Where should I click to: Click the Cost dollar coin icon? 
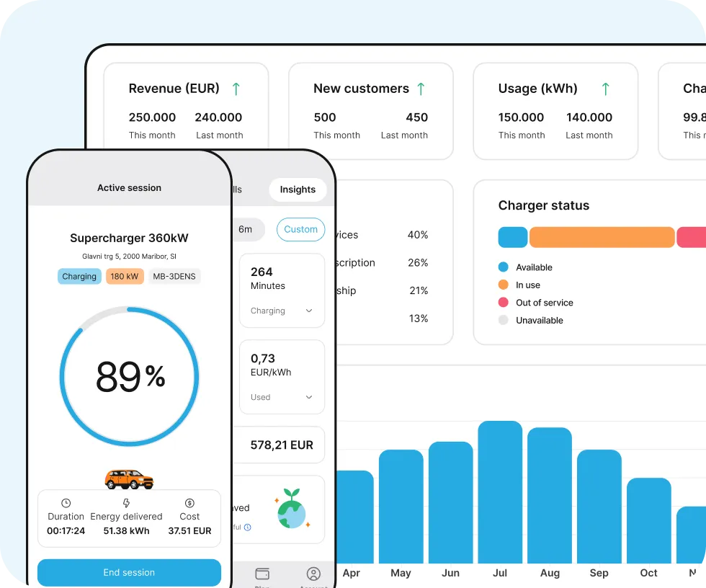[189, 503]
